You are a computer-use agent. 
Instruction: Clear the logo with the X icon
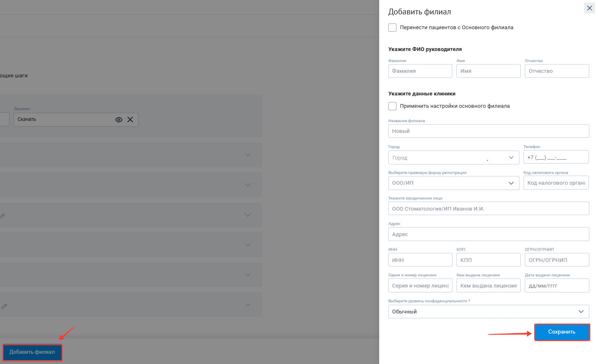(130, 120)
